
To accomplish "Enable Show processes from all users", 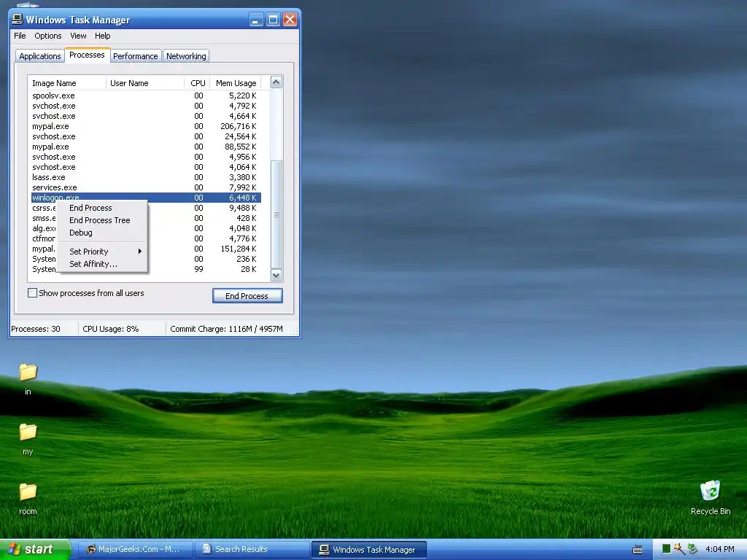I will pyautogui.click(x=32, y=293).
